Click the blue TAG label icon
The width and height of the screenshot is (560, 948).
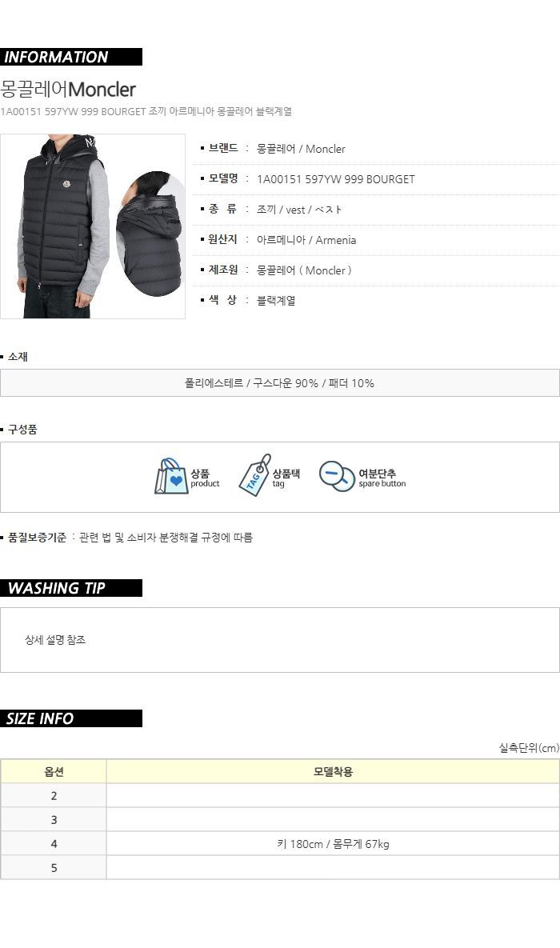coord(254,475)
